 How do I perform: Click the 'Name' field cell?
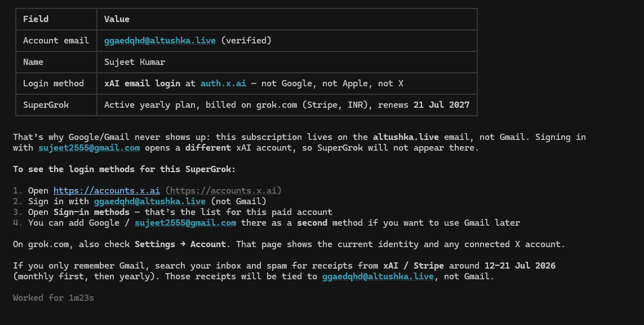[x=56, y=62]
